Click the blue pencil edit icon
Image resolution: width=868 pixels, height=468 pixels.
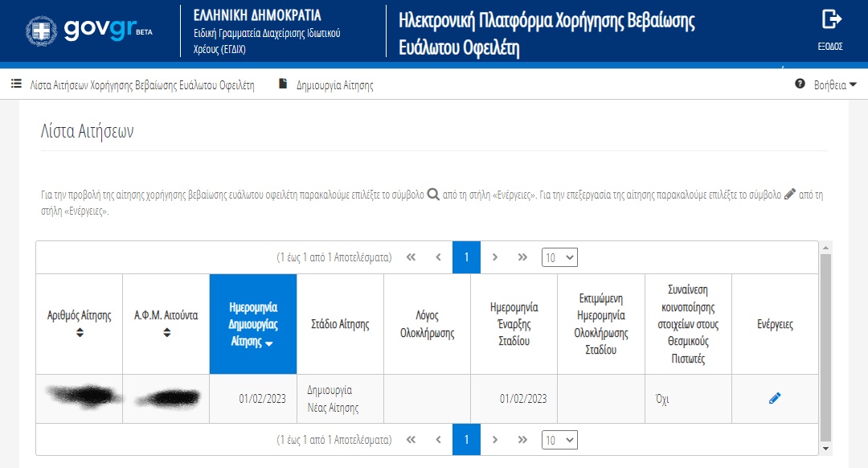[775, 398]
